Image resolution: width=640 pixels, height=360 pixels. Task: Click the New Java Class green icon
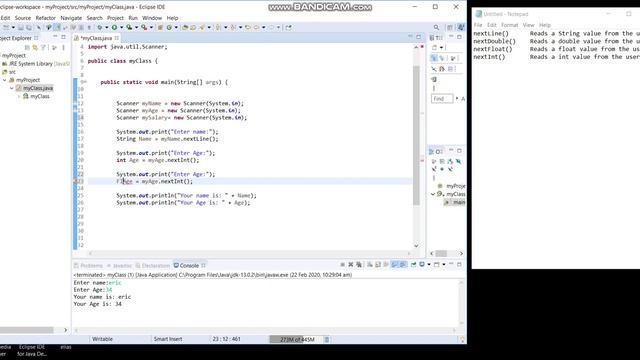(169, 27)
